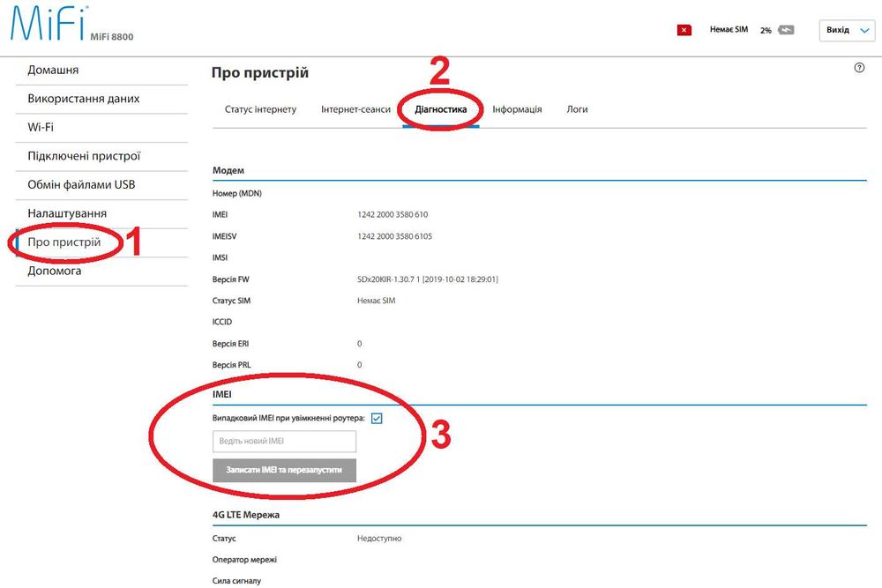Click the Оператор мережі label
The image size is (882, 588).
pos(244,559)
